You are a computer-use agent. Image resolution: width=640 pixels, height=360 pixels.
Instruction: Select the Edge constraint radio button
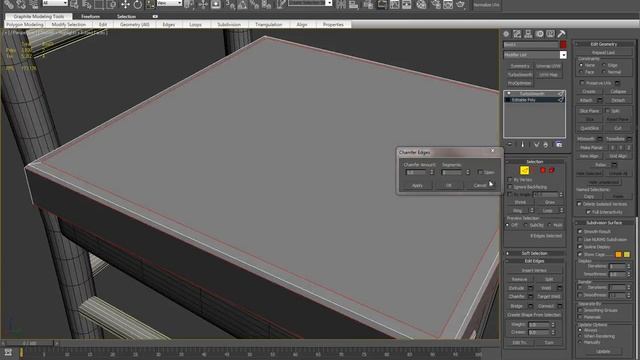[604, 65]
